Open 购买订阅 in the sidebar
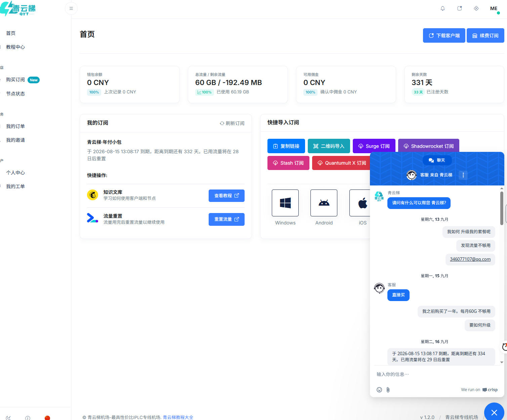507x420 pixels. [15, 80]
